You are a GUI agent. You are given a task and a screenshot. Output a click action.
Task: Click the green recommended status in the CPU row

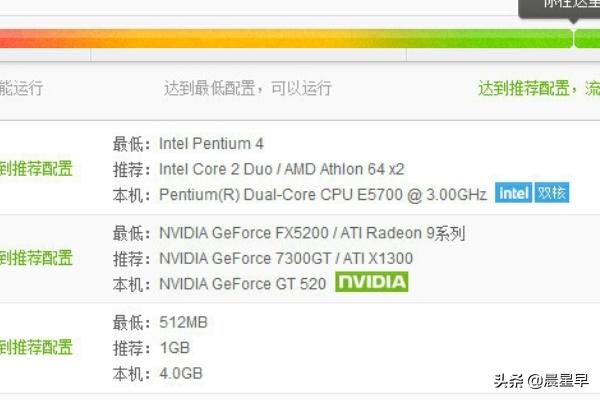click(36, 168)
